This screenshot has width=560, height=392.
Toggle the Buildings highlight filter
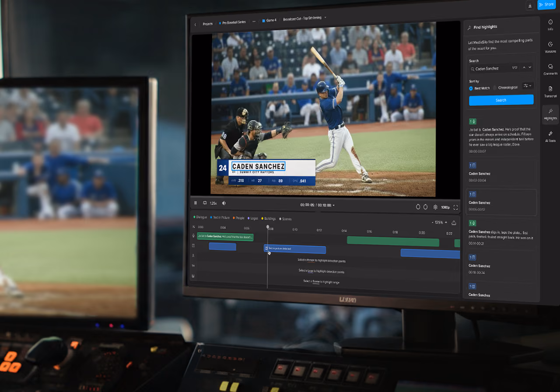[x=269, y=218]
